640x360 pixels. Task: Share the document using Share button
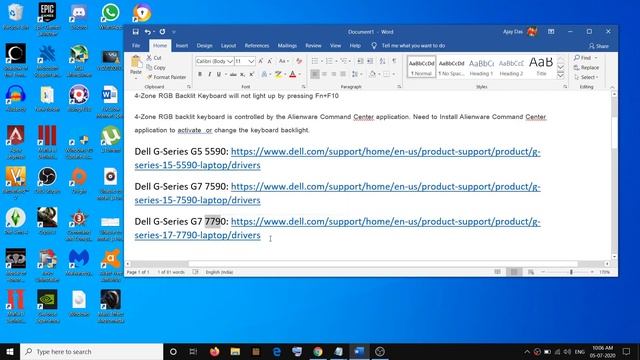599,46
